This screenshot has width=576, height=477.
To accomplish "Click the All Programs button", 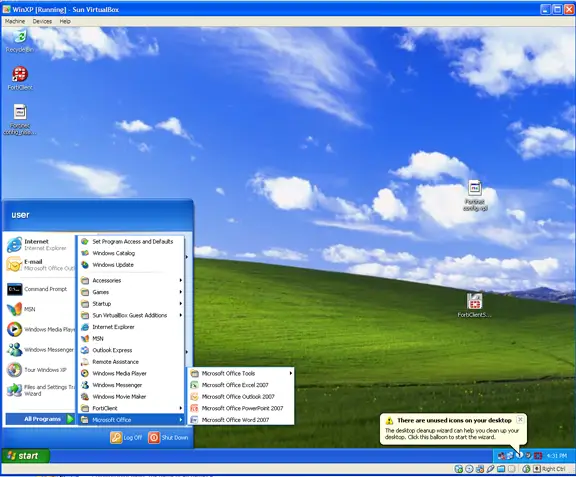I will tap(40, 419).
